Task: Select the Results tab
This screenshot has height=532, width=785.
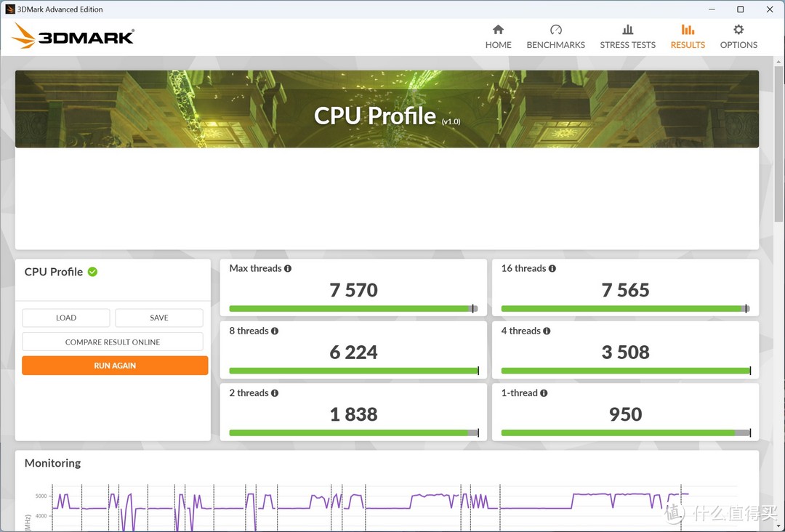Action: 688,36
